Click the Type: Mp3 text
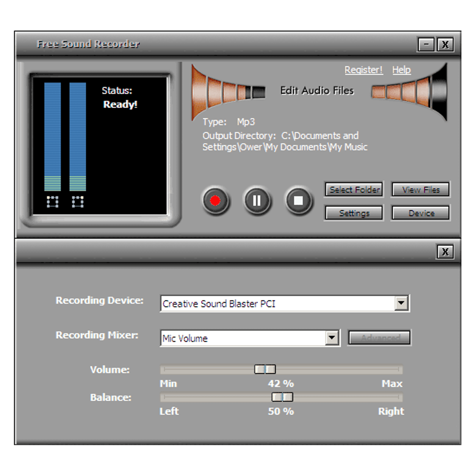476x476 pixels. click(229, 122)
